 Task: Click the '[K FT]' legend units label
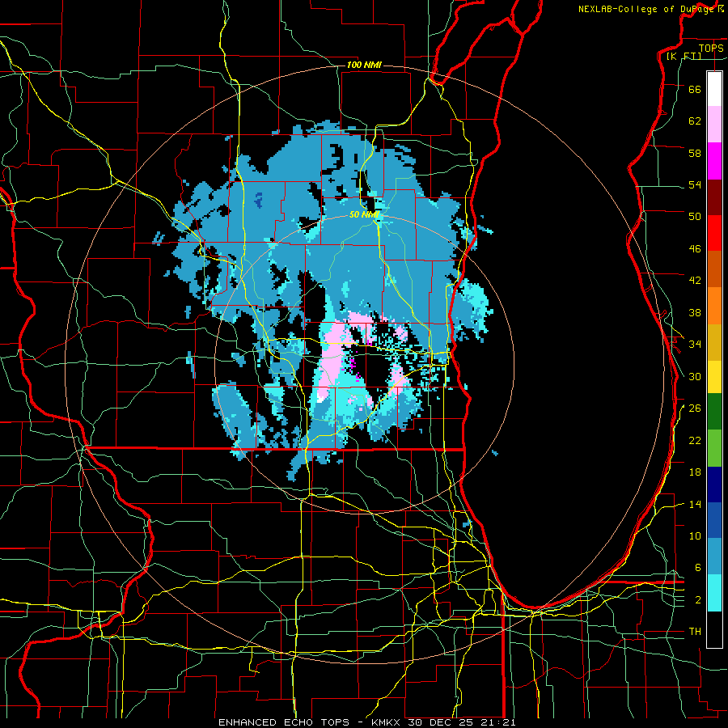click(x=684, y=56)
